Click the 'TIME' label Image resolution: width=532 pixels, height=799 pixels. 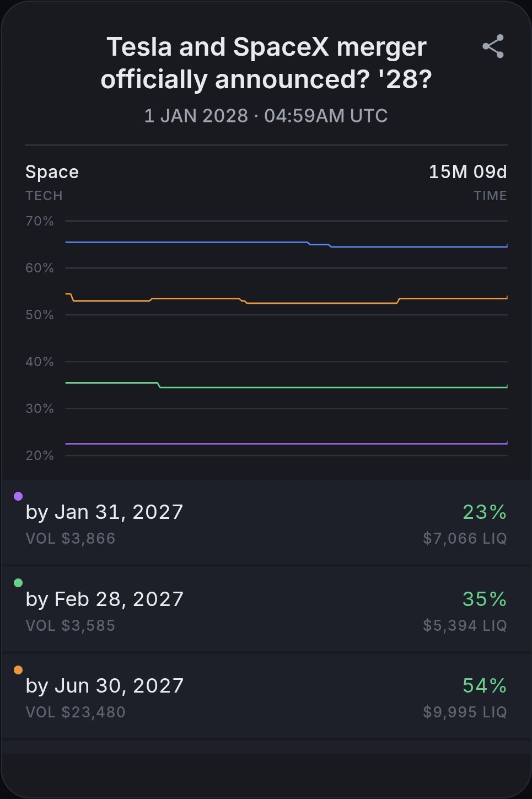pyautogui.click(x=490, y=196)
